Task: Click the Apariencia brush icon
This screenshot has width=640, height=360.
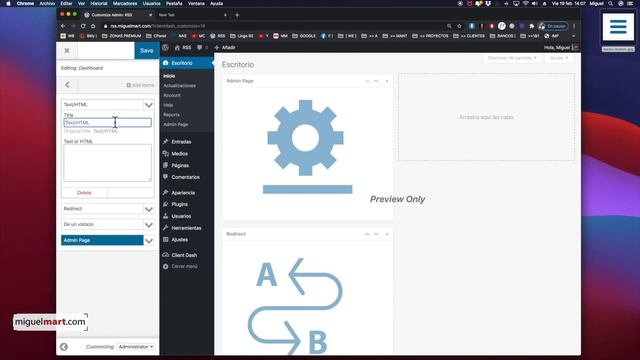Action: tap(165, 193)
